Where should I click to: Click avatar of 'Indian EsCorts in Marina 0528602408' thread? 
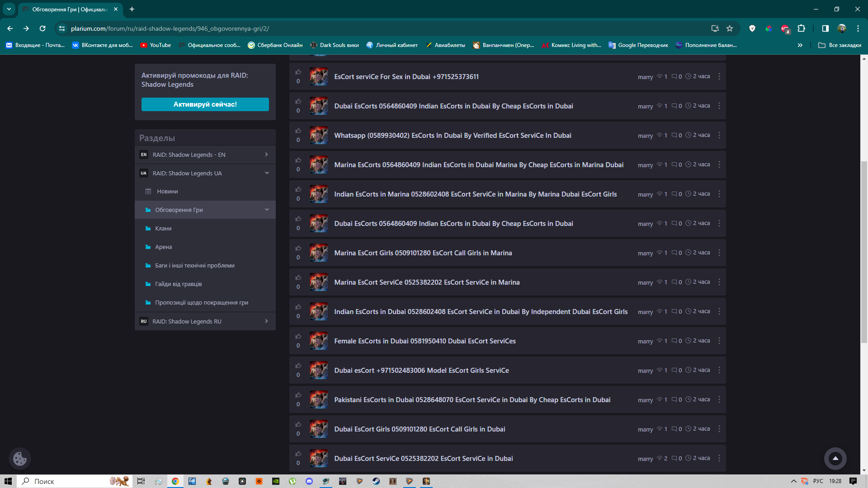[318, 194]
